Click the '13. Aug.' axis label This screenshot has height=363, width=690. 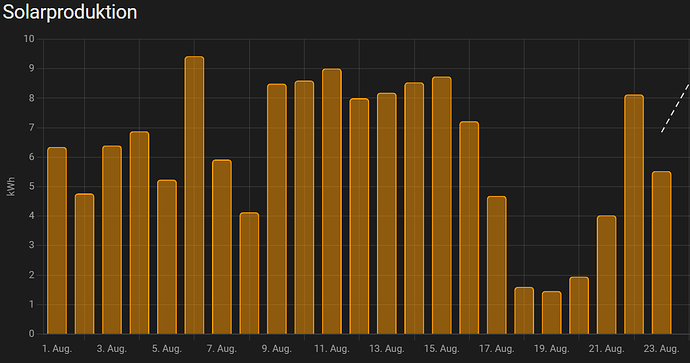point(387,349)
